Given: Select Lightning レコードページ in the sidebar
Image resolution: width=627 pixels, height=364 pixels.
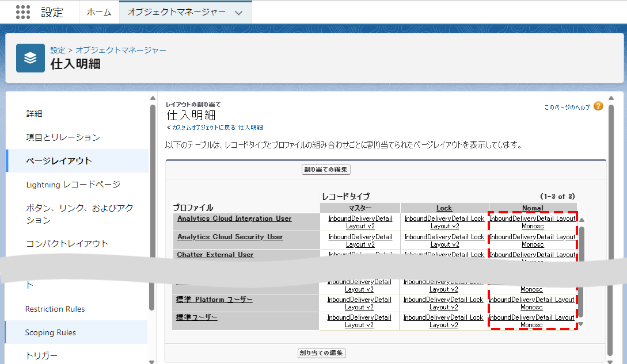Looking at the screenshot, I should tap(73, 185).
